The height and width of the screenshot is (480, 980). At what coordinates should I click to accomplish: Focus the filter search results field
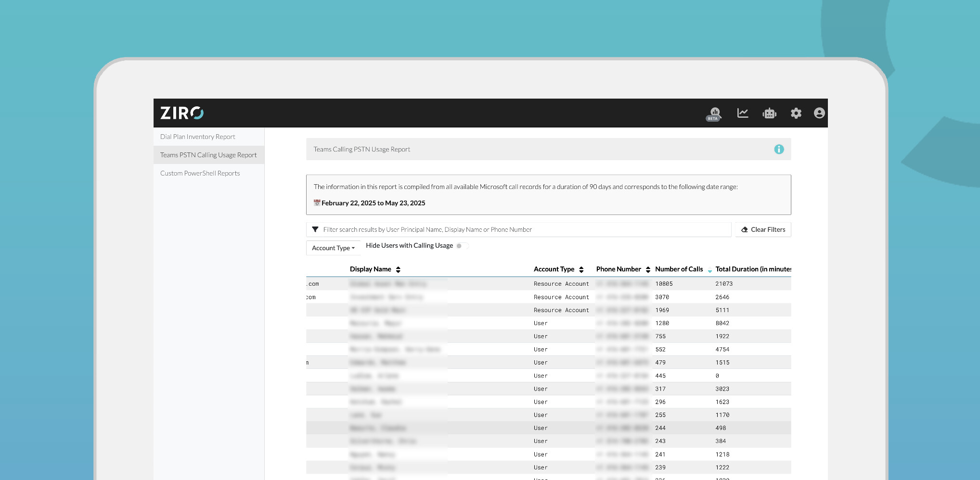pyautogui.click(x=519, y=229)
